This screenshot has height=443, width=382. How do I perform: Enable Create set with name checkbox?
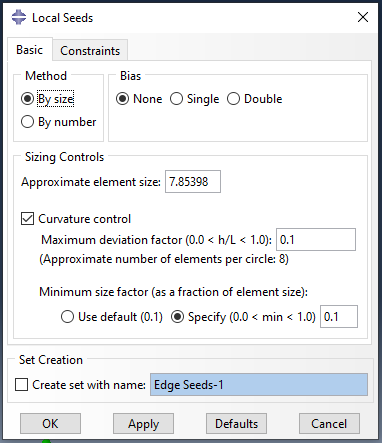coord(22,385)
